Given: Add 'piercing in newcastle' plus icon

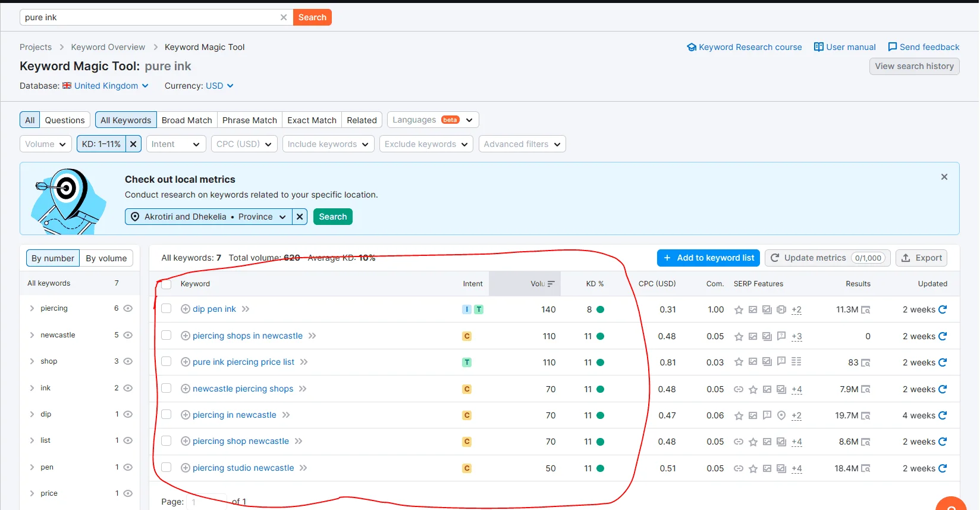Looking at the screenshot, I should [x=186, y=415].
